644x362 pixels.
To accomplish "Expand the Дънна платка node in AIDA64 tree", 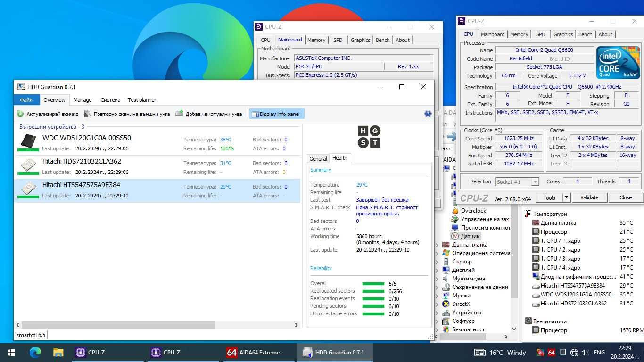I will click(x=437, y=245).
